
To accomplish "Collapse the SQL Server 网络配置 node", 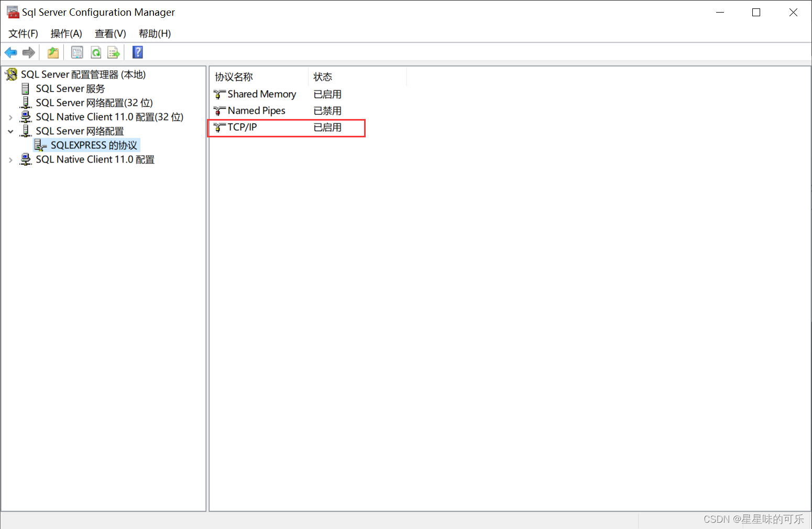I will (10, 132).
